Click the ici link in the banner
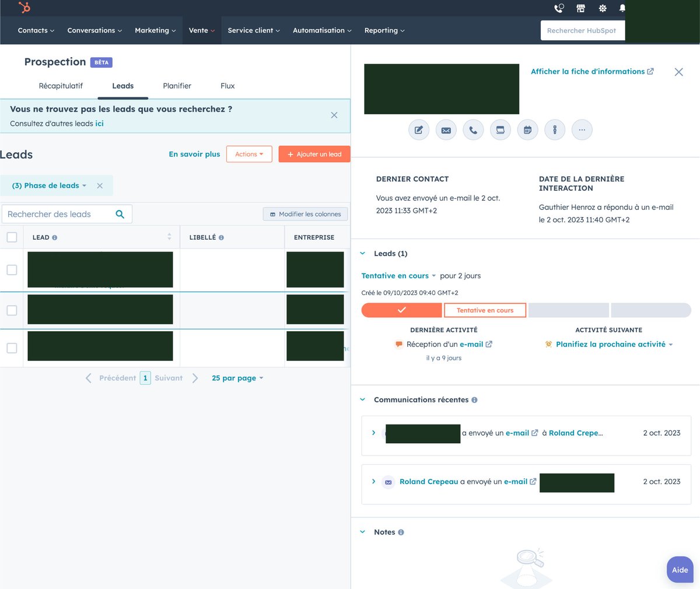Viewport: 700px width, 589px height. coord(99,124)
